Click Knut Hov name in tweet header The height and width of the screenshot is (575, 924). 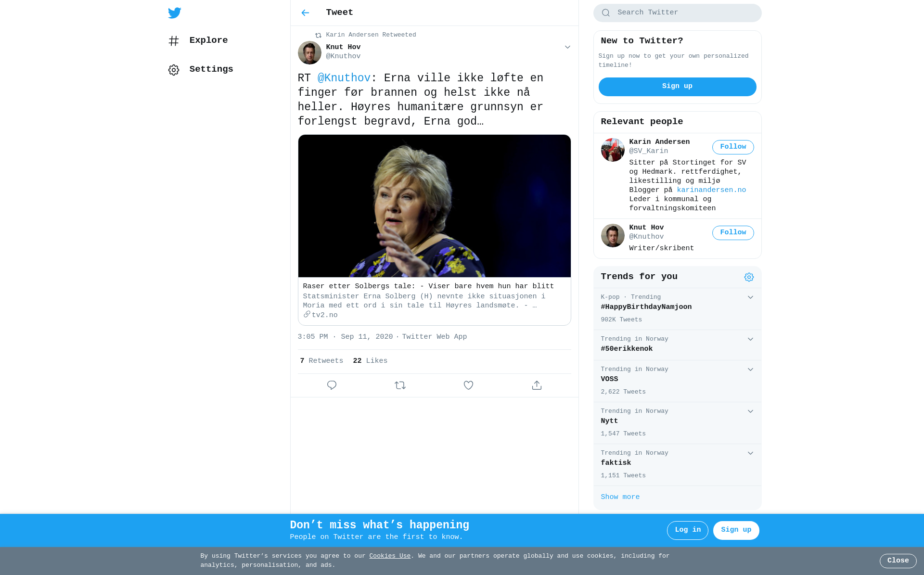point(343,47)
